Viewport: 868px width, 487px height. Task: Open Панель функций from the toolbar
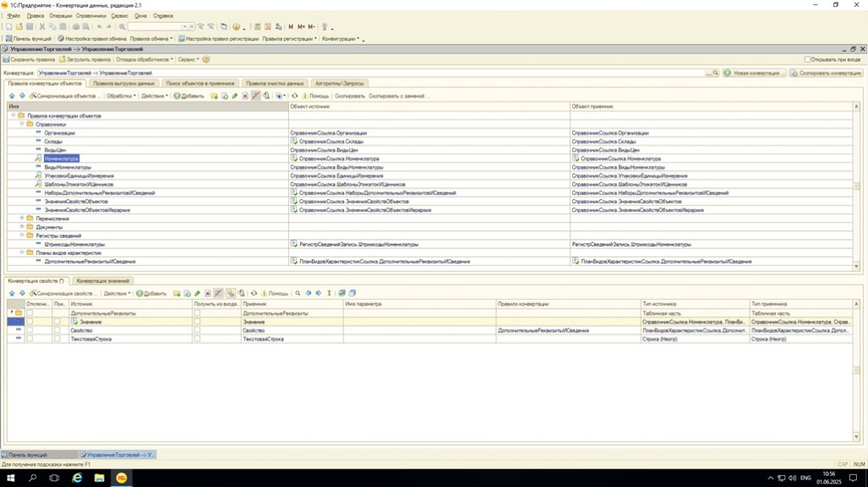(x=28, y=39)
